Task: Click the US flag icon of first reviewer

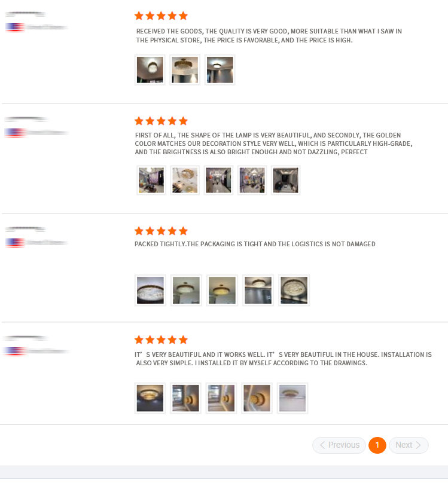Action: [15, 27]
